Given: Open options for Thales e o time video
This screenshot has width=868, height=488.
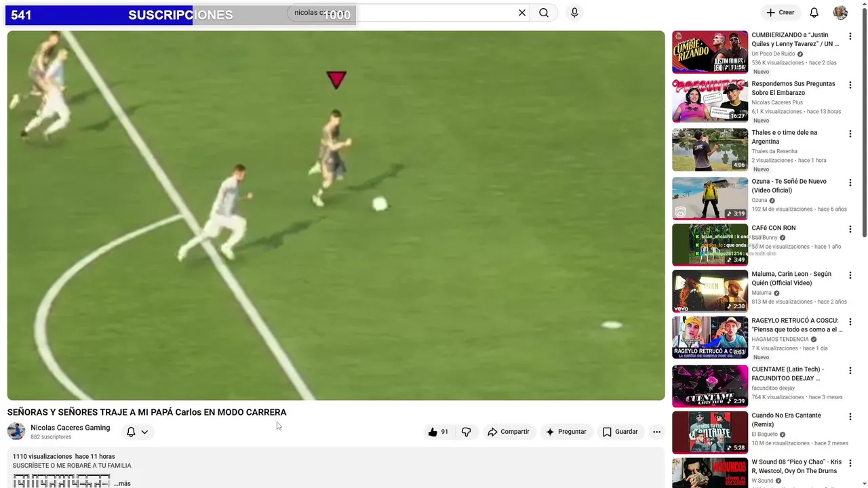Looking at the screenshot, I should coord(850,134).
